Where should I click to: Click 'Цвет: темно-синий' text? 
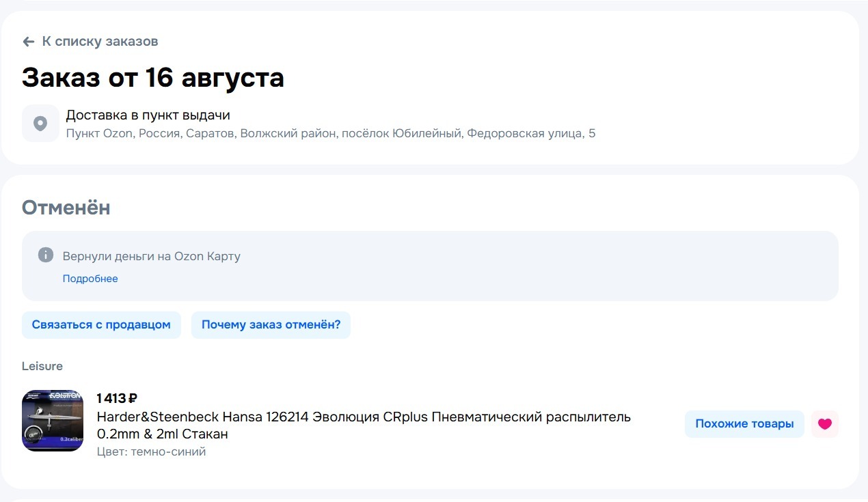click(151, 451)
